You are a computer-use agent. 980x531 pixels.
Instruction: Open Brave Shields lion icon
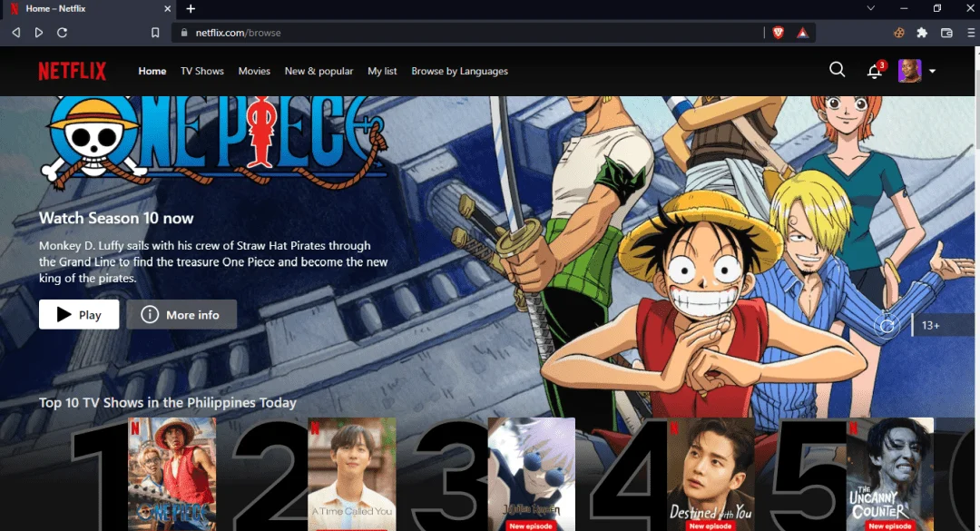[779, 33]
